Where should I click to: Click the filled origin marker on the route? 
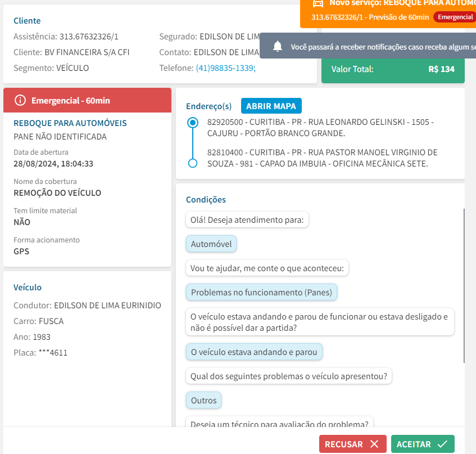193,123
